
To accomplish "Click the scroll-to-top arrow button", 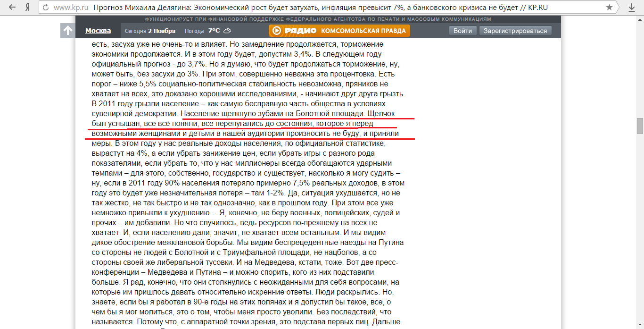I will tap(68, 31).
